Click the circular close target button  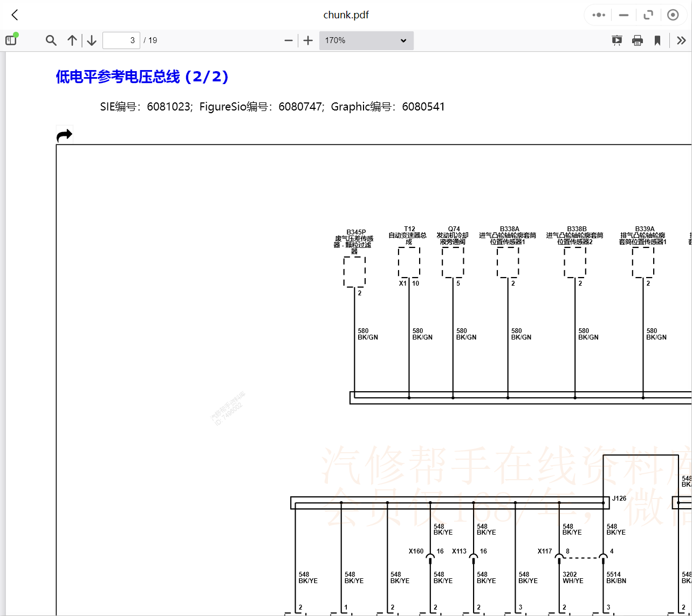tap(673, 15)
